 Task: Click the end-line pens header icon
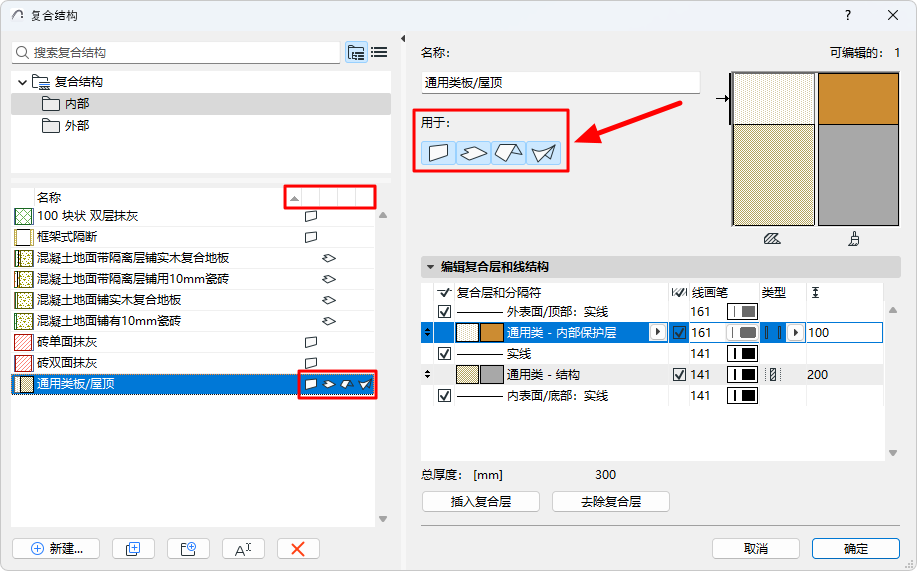click(x=678, y=293)
